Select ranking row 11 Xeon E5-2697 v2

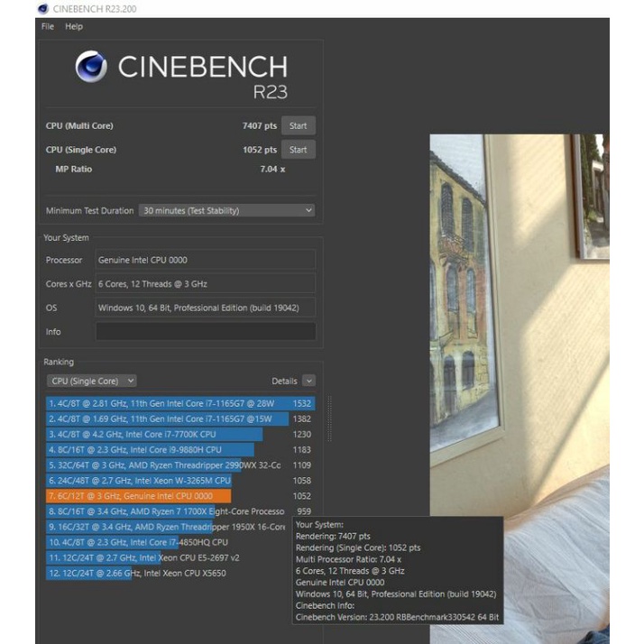(169, 557)
